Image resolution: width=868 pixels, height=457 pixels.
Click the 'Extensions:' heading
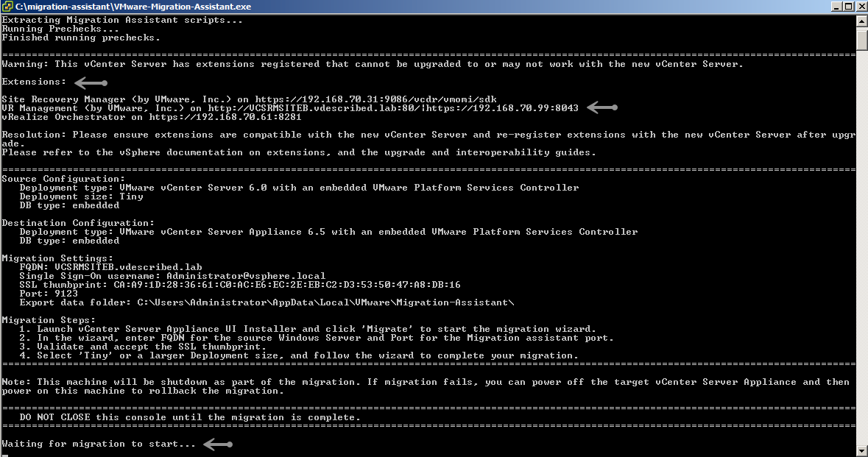(x=34, y=82)
